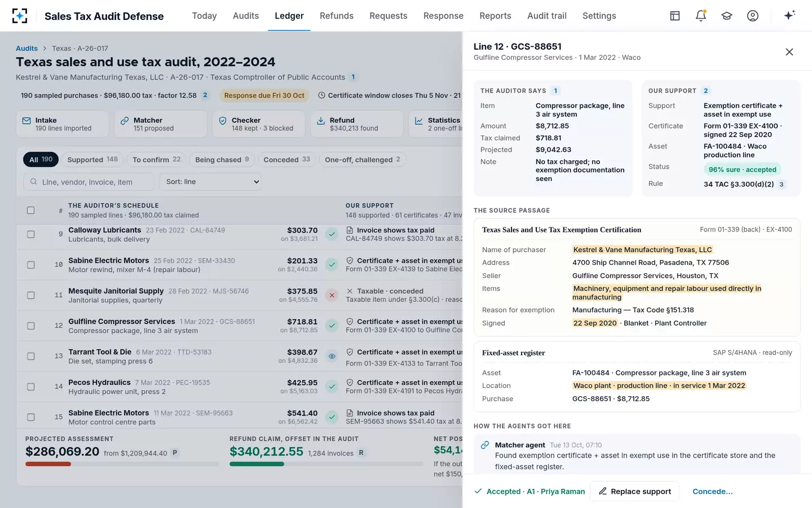Open the Intake agent card
812x508 pixels.
tap(63, 124)
